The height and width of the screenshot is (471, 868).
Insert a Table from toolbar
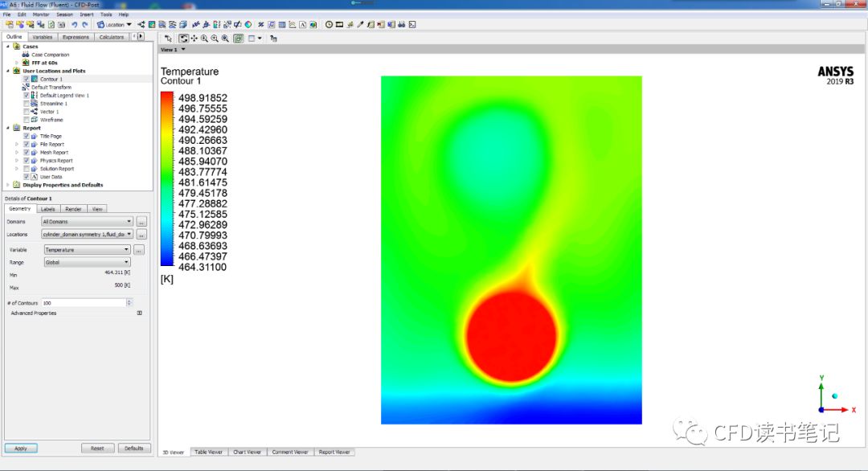[x=282, y=24]
